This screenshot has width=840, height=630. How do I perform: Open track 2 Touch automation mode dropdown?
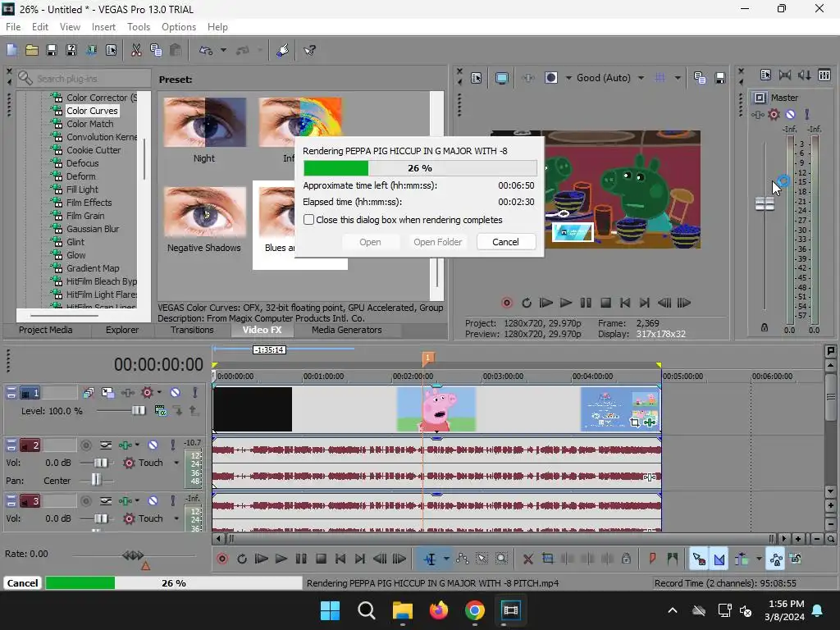click(176, 463)
